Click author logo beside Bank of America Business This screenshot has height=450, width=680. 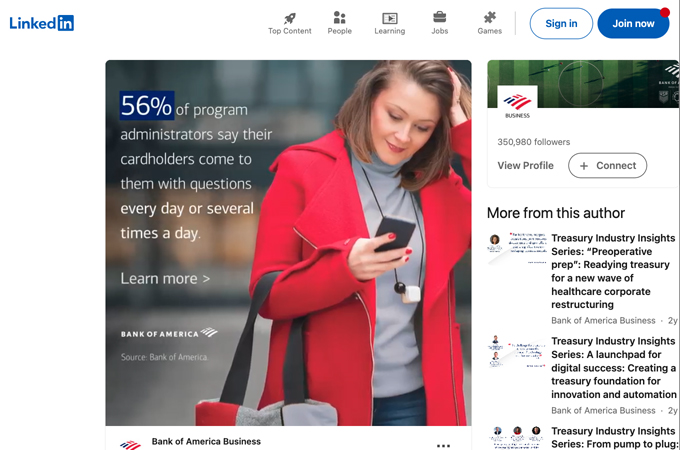130,444
